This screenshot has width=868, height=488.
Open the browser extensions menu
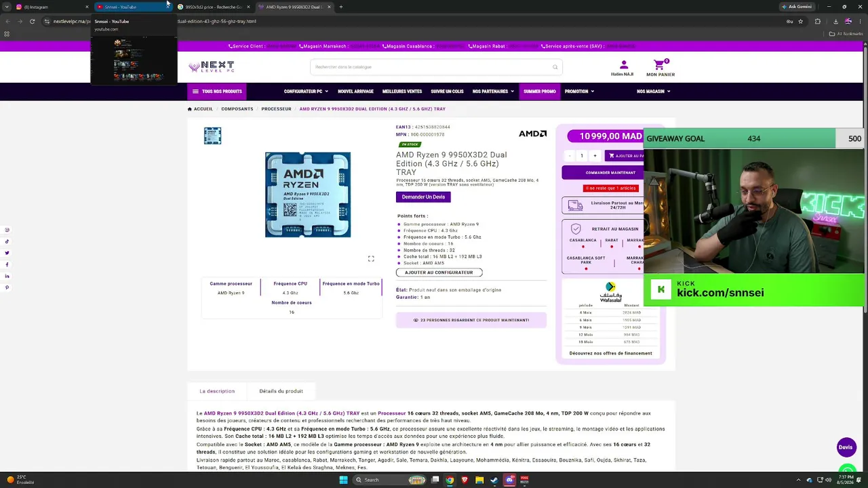817,21
